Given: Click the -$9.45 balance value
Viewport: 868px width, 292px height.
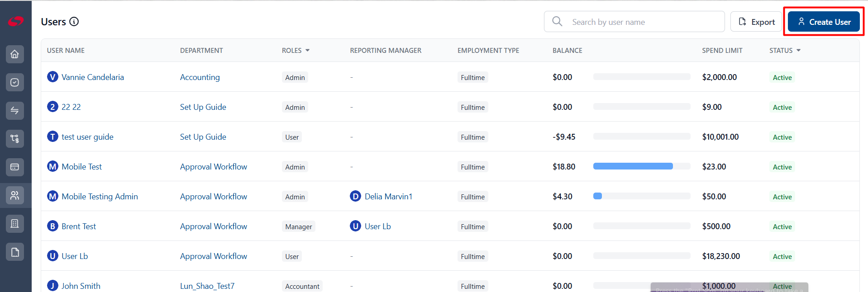Looking at the screenshot, I should click(564, 137).
